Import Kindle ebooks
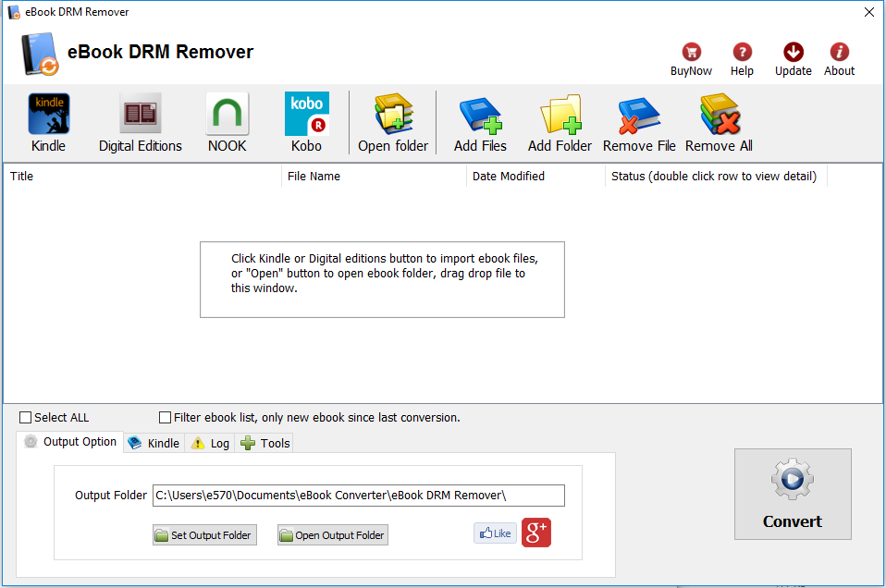 (48, 120)
